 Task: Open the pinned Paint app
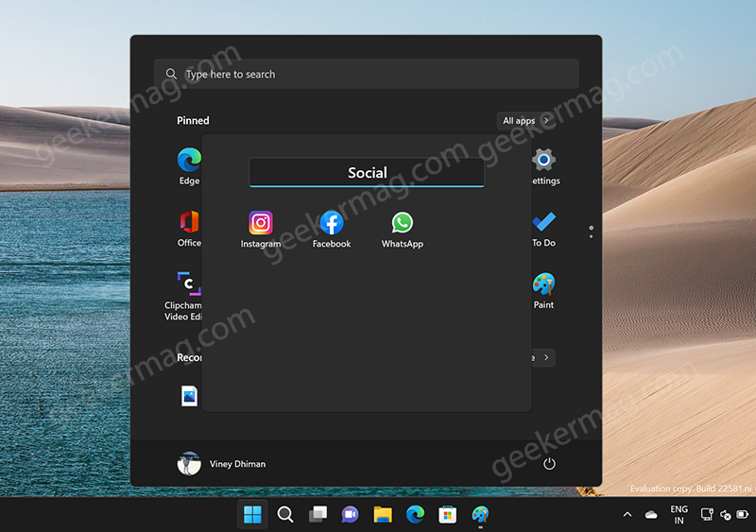544,290
